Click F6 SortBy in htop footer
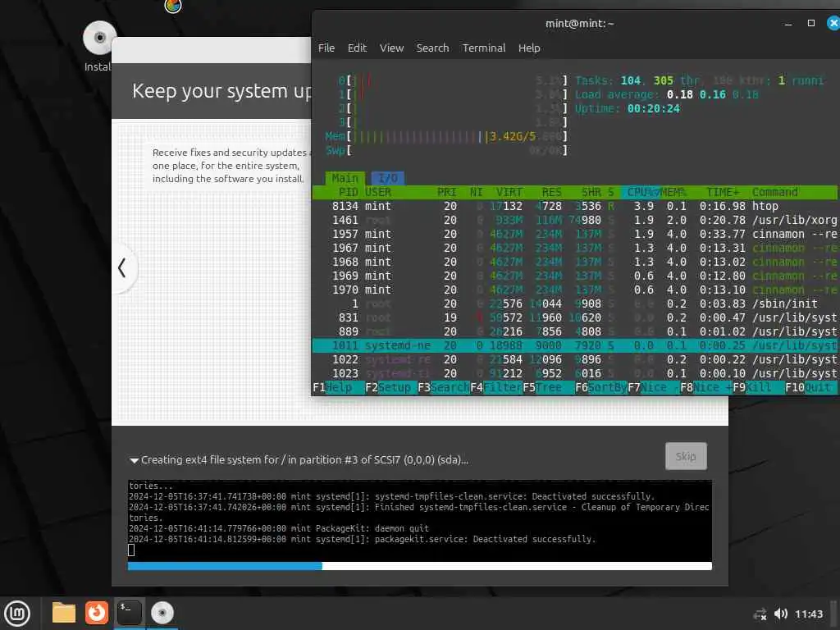Image resolution: width=840 pixels, height=630 pixels. coord(600,387)
